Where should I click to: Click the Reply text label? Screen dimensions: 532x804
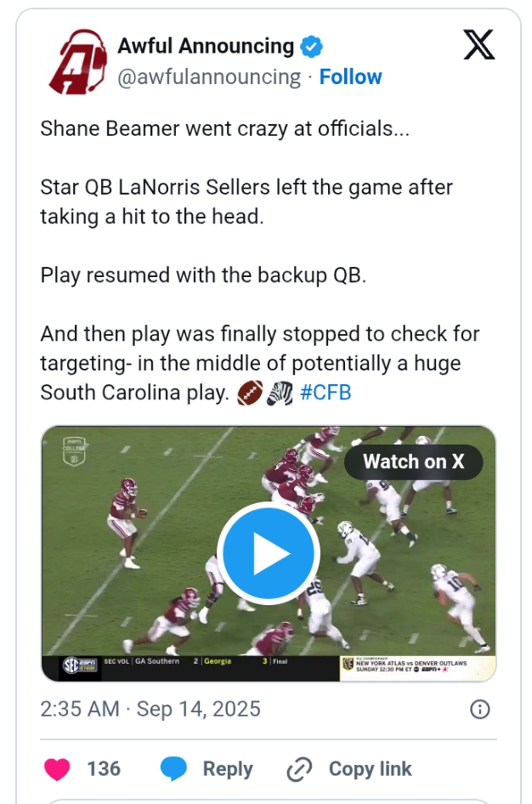[x=228, y=769]
